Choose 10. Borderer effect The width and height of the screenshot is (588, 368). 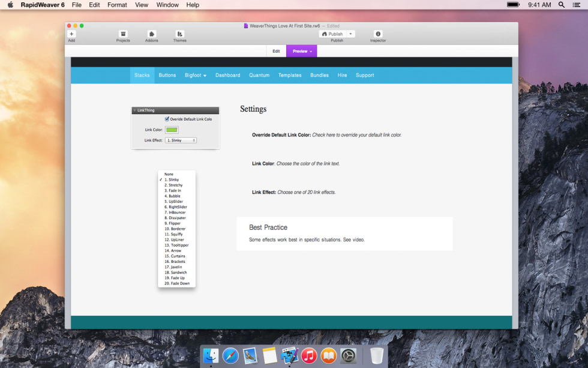click(176, 229)
